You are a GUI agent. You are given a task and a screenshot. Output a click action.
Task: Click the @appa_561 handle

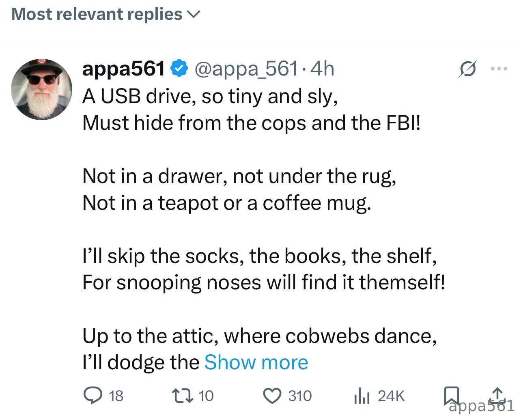click(x=246, y=69)
